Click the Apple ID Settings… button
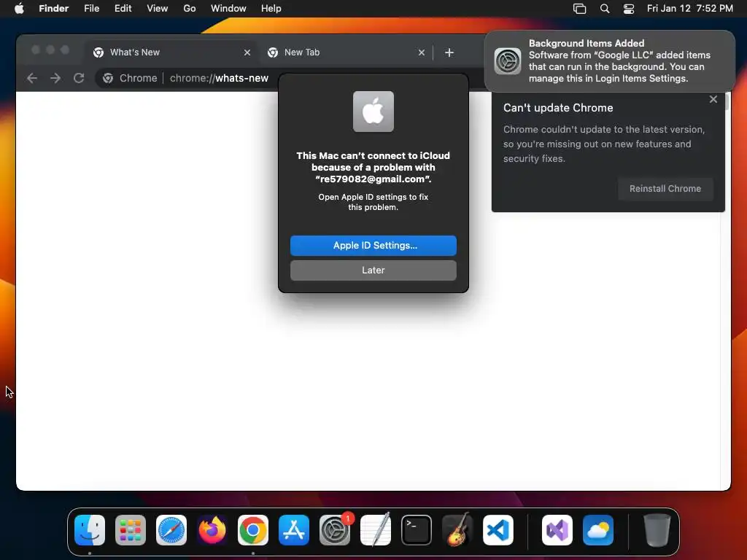The image size is (747, 560). tap(373, 246)
